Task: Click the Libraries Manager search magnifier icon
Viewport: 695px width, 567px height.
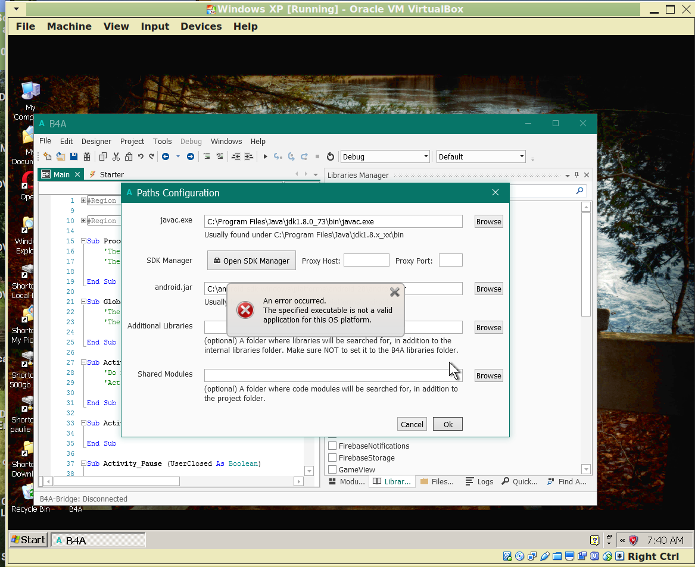Action: coord(579,191)
